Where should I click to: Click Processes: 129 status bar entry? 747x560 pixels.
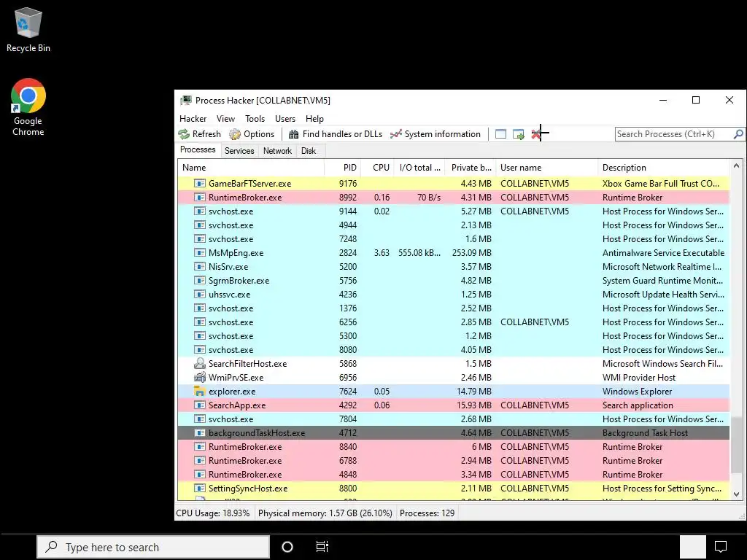pyautogui.click(x=427, y=513)
